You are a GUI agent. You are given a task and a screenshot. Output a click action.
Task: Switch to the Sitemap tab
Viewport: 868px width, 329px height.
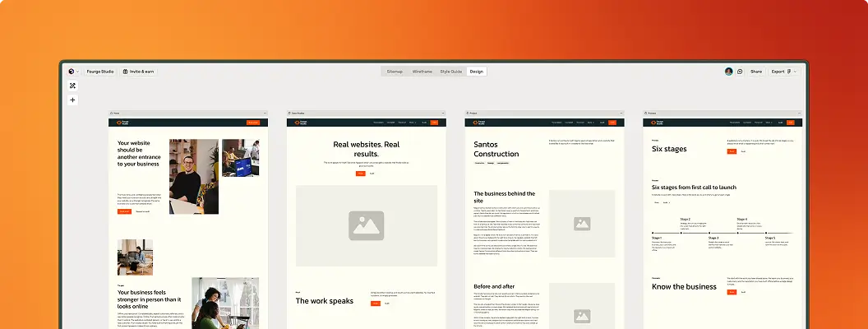click(x=395, y=72)
